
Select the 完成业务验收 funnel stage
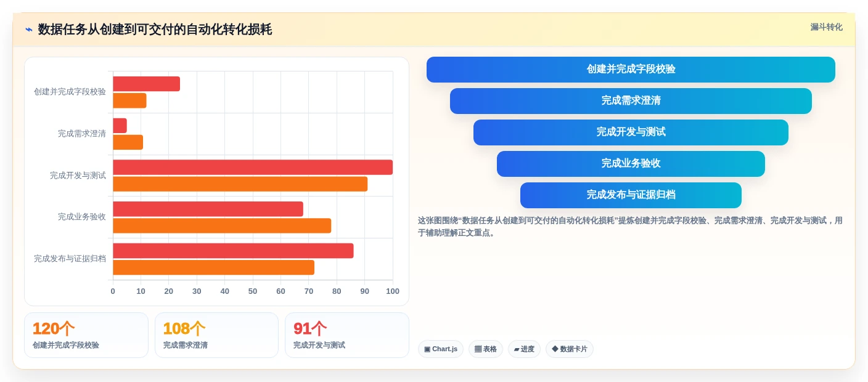tap(631, 164)
